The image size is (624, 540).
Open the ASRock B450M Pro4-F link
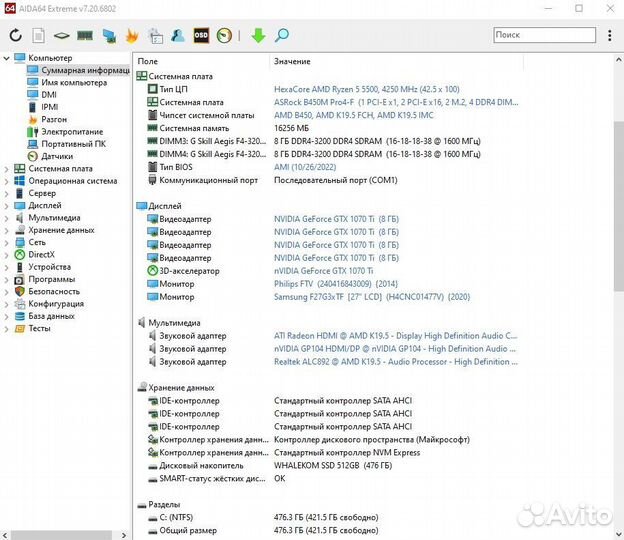[396, 102]
